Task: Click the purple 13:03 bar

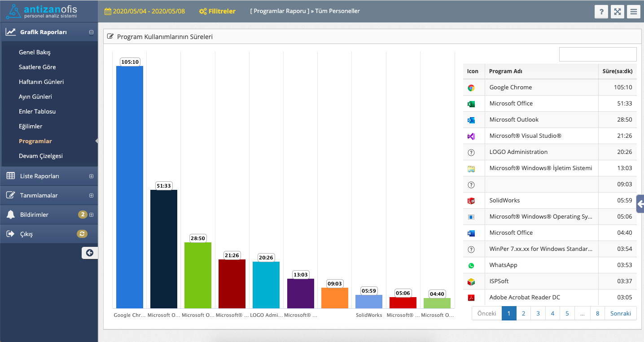Action: (301, 294)
